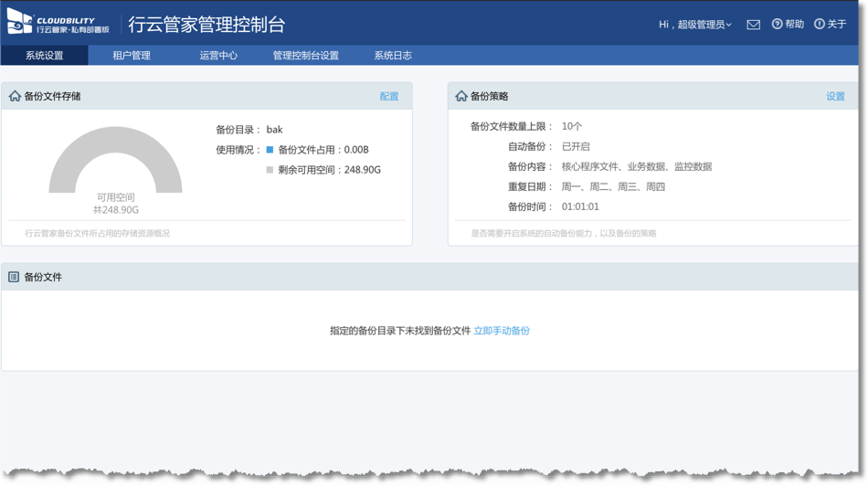Click the 关于 info icon
Viewport: 868px width, 486px height.
click(820, 24)
